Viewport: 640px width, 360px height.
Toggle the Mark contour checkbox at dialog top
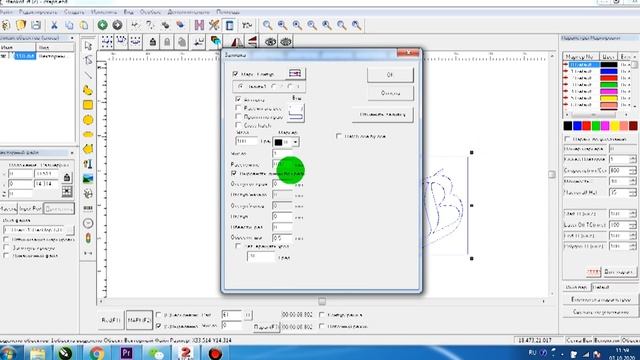[x=235, y=74]
